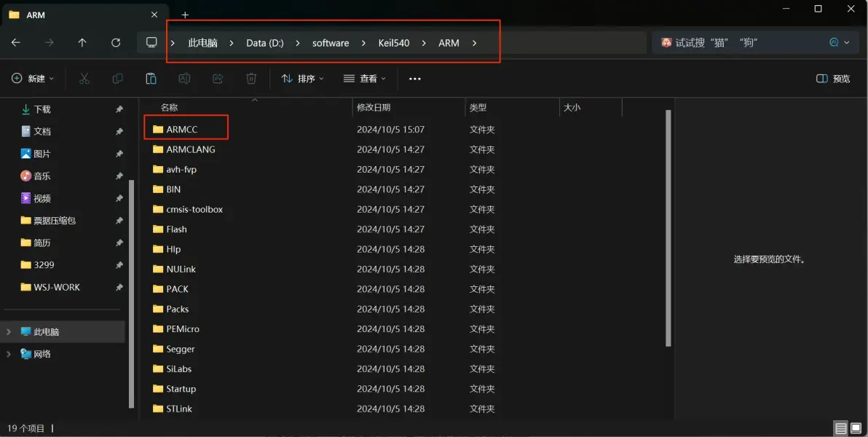The height and width of the screenshot is (437, 868).
Task: Click software breadcrumb
Action: pos(331,43)
